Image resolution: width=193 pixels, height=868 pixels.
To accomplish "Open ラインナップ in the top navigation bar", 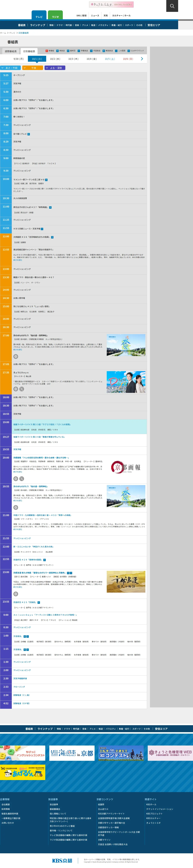I will coord(37,25).
